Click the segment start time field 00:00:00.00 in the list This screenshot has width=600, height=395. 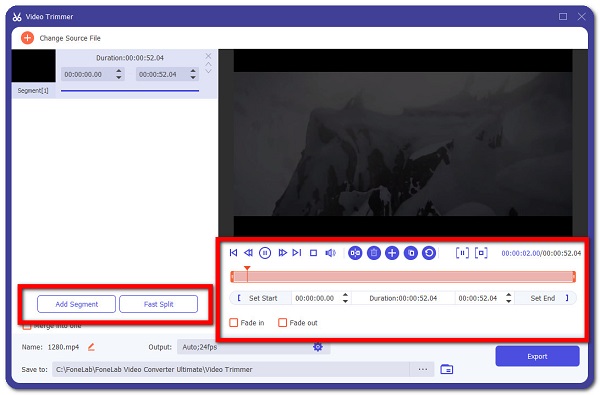point(93,74)
